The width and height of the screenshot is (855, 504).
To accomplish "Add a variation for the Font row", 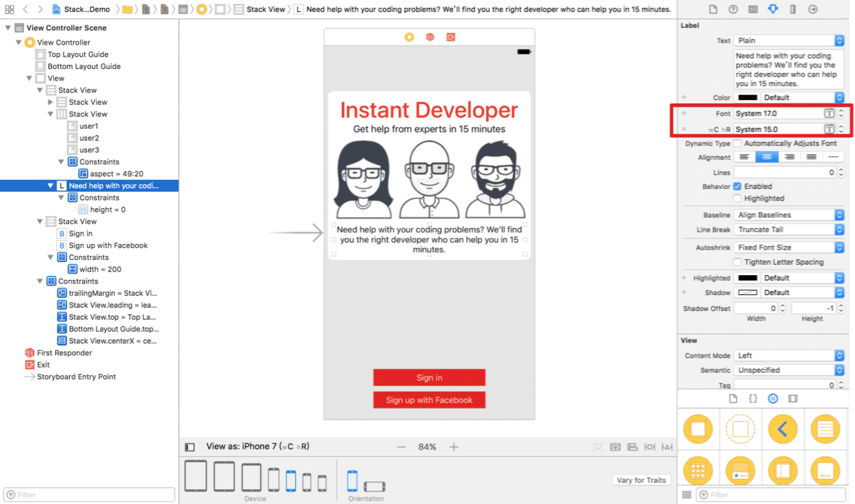I will (x=684, y=113).
